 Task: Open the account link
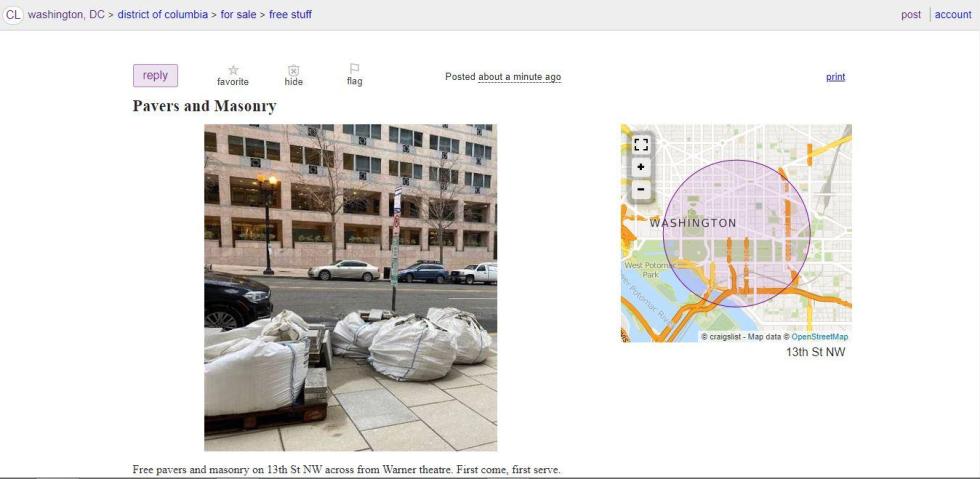tap(953, 14)
